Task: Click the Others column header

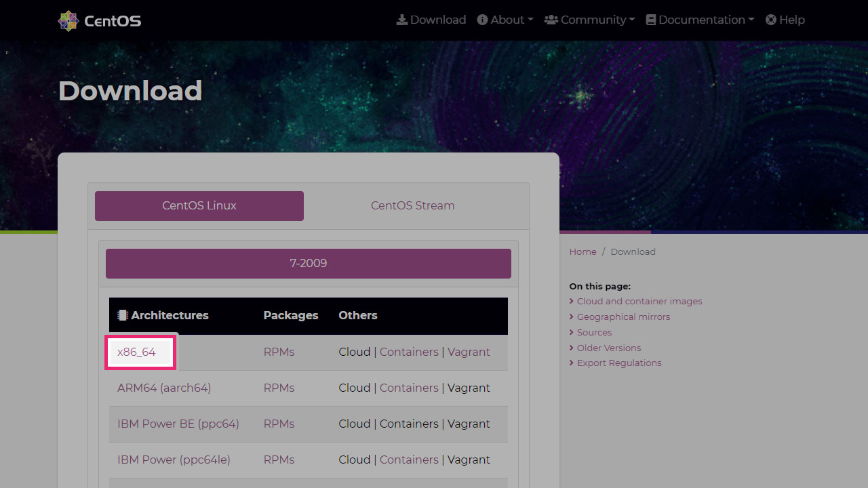Action: [x=358, y=315]
